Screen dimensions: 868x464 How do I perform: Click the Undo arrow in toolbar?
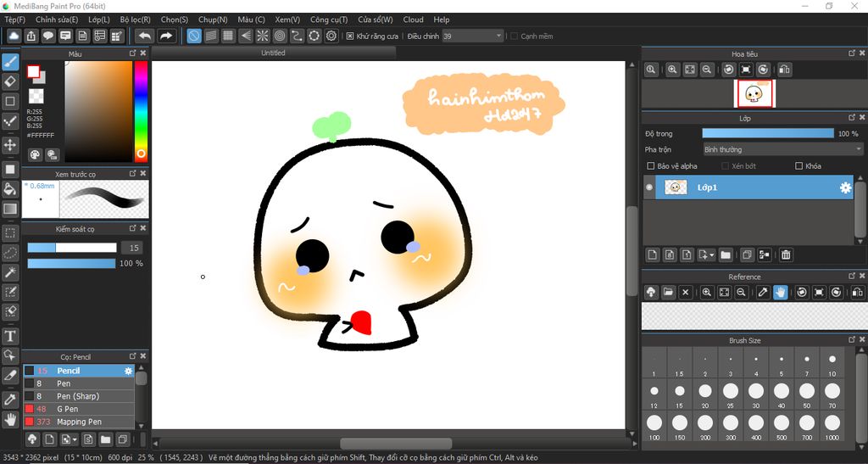pos(144,36)
